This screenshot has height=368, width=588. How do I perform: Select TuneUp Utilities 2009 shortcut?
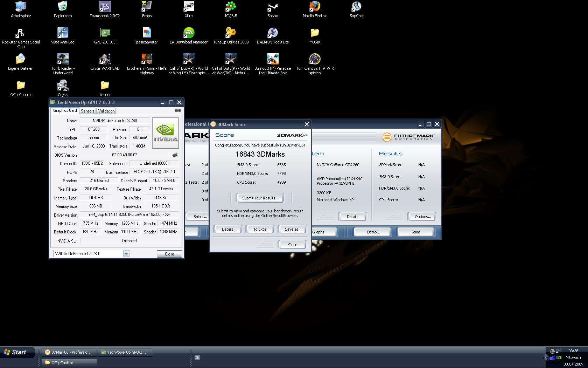click(x=231, y=36)
